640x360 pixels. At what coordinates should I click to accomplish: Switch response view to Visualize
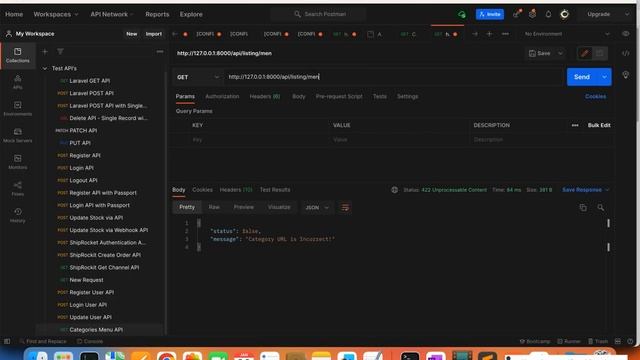click(279, 207)
